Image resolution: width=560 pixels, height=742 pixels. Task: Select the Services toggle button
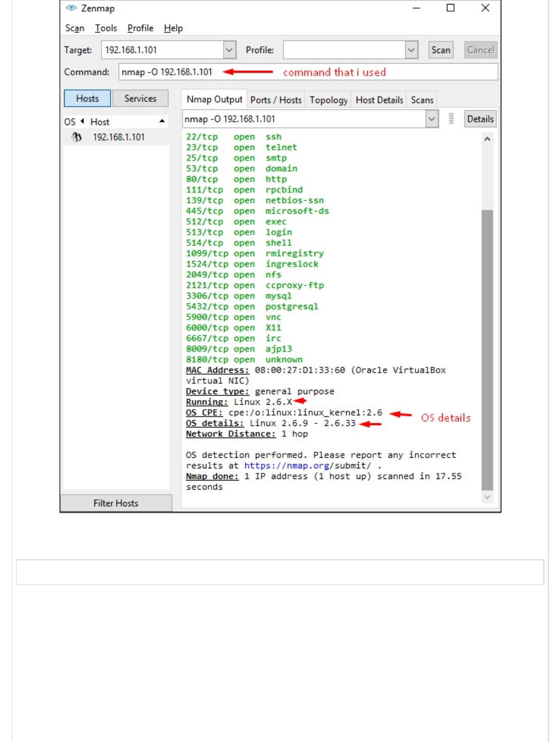140,98
